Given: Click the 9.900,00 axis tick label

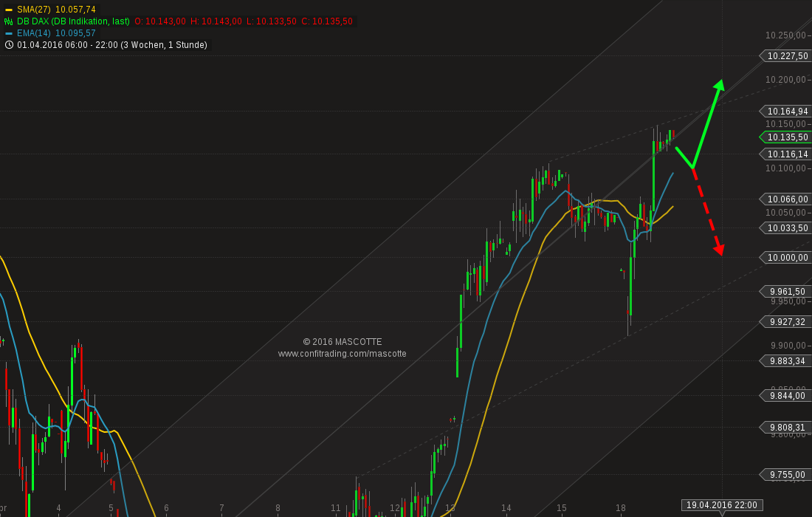Looking at the screenshot, I should pyautogui.click(x=788, y=346).
